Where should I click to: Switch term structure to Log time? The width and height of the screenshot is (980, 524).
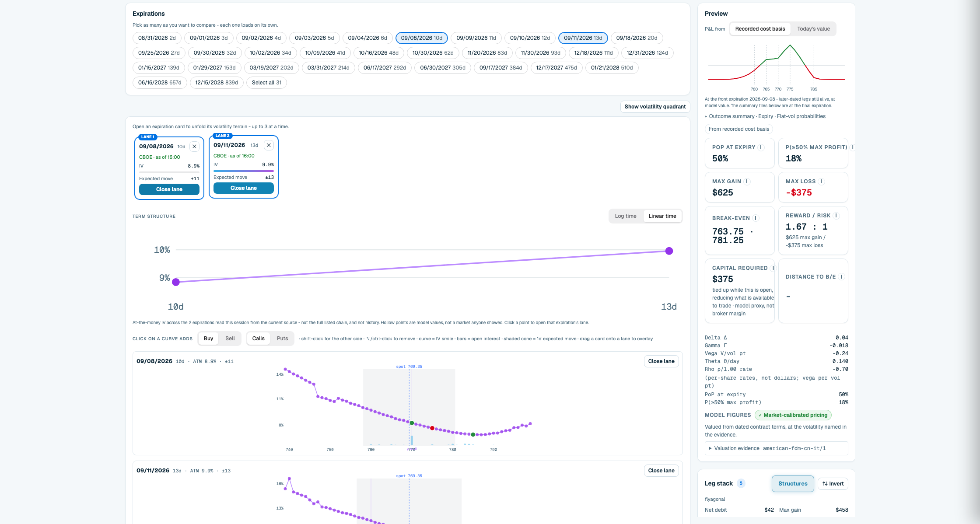pyautogui.click(x=626, y=216)
